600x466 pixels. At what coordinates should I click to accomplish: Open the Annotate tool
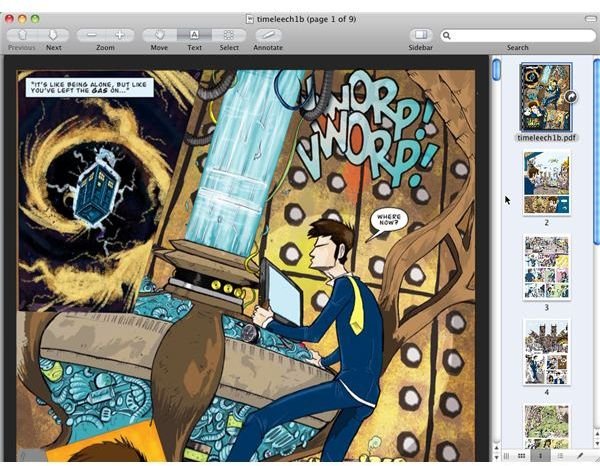(x=268, y=35)
